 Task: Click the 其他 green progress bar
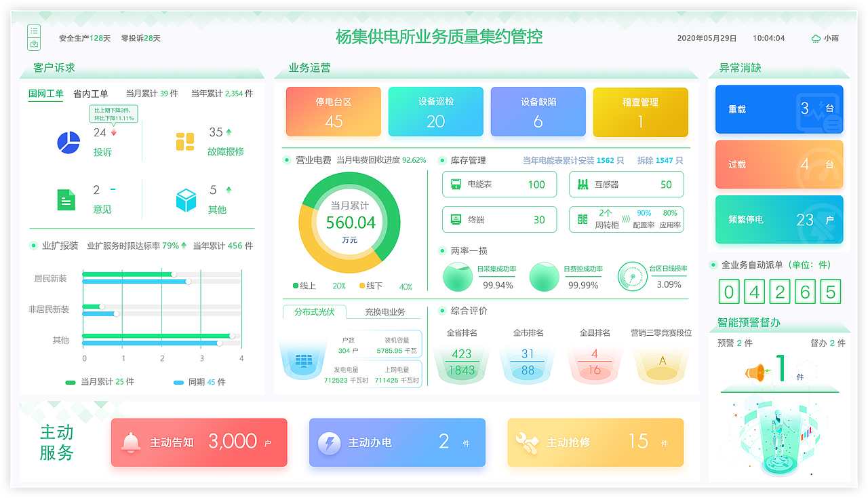tap(157, 335)
